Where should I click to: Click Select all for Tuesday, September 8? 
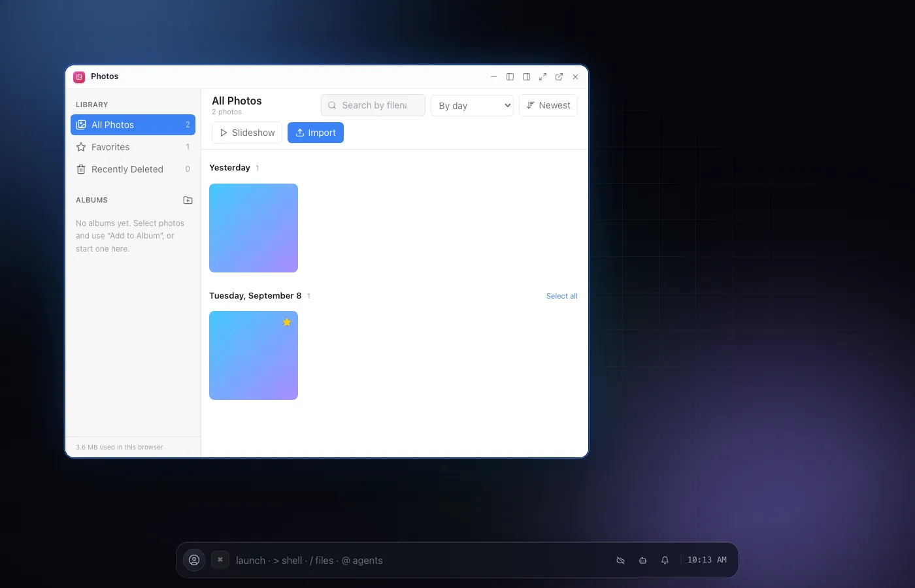pyautogui.click(x=562, y=296)
